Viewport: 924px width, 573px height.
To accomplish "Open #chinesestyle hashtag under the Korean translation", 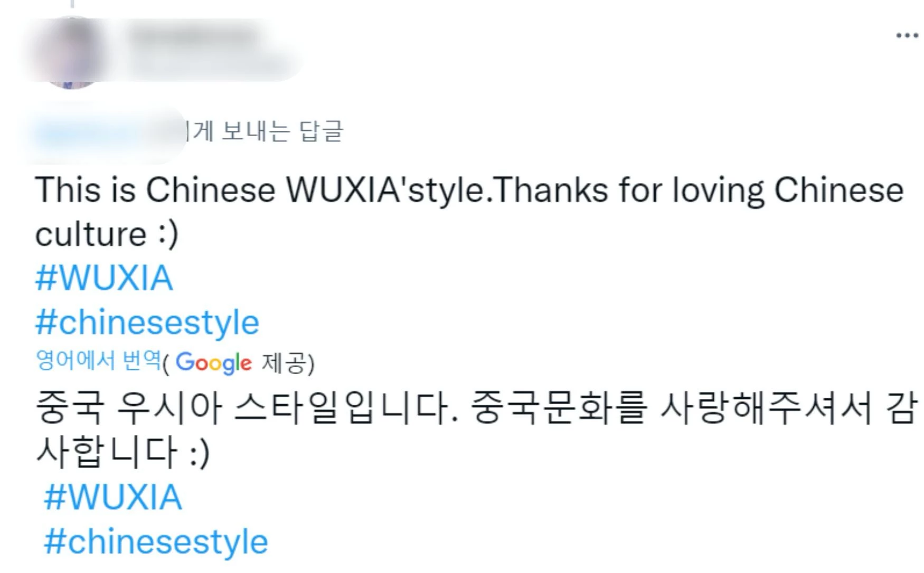I will click(156, 542).
